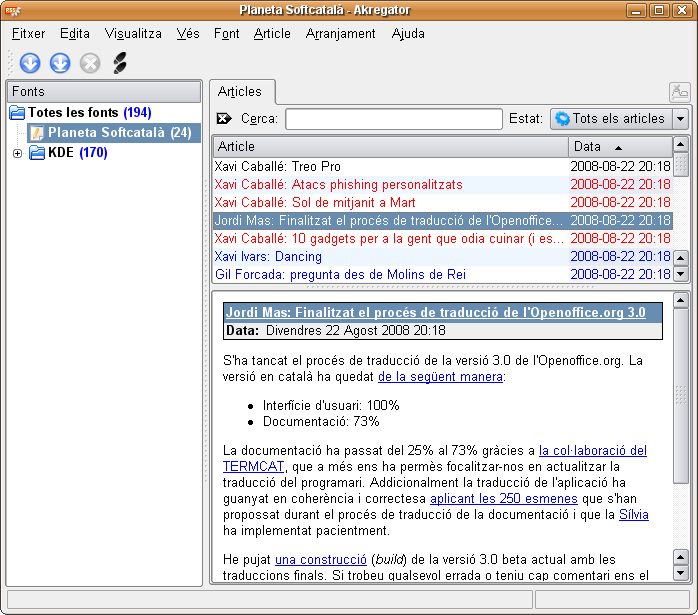
Task: Sort by the Data column header
Action: tap(620, 147)
